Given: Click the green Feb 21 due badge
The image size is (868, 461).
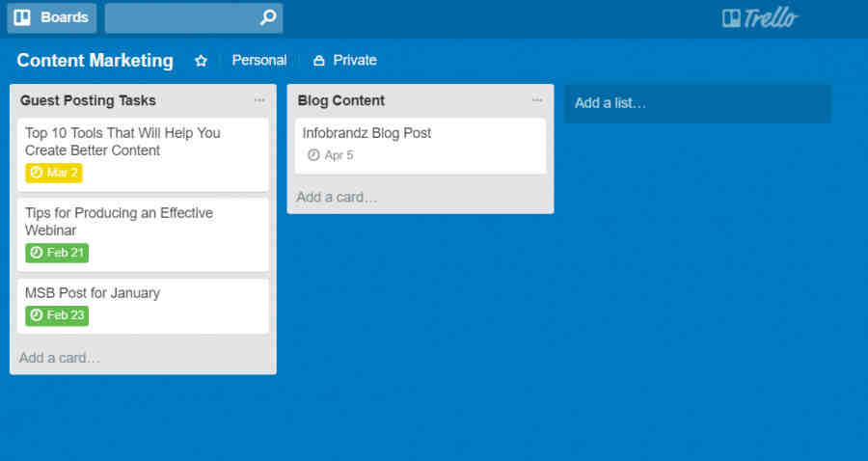Looking at the screenshot, I should pyautogui.click(x=57, y=253).
